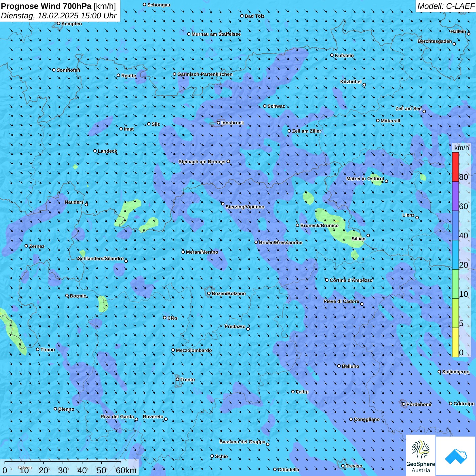Click the 'Steinach am Brenner' label
The image size is (476, 476).
click(x=202, y=161)
